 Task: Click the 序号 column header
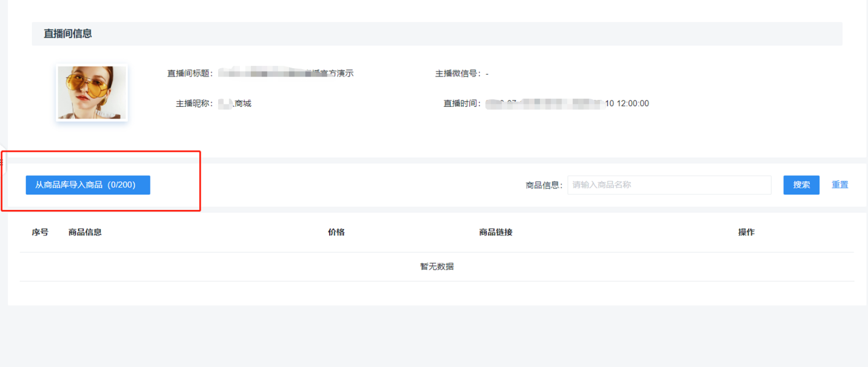(x=40, y=232)
